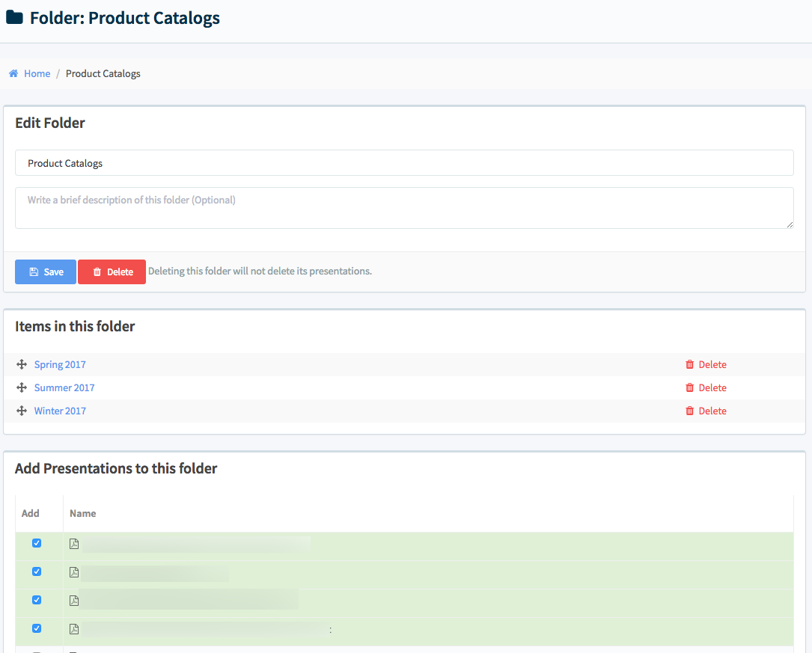Click the folder icon in the page header

[x=13, y=17]
